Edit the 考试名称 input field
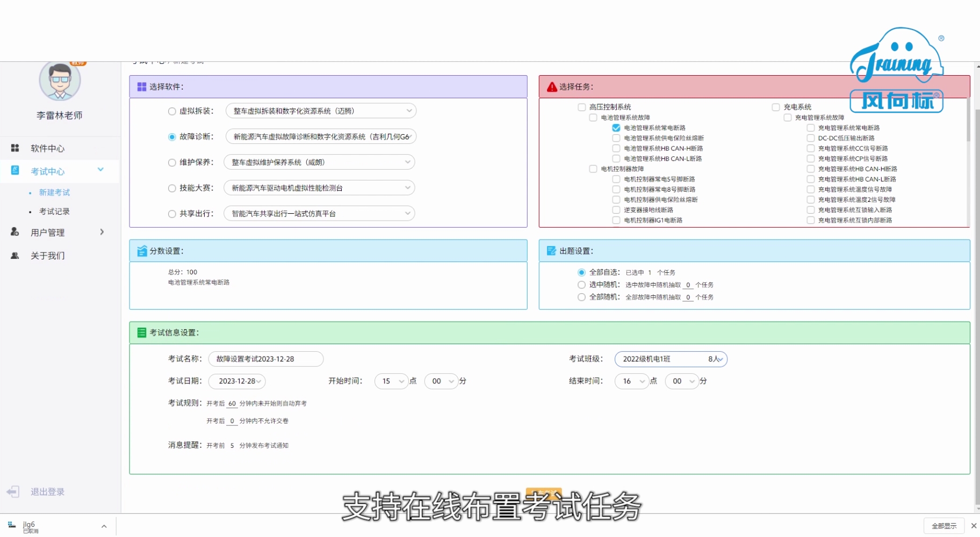The image size is (980, 537). [x=266, y=359]
